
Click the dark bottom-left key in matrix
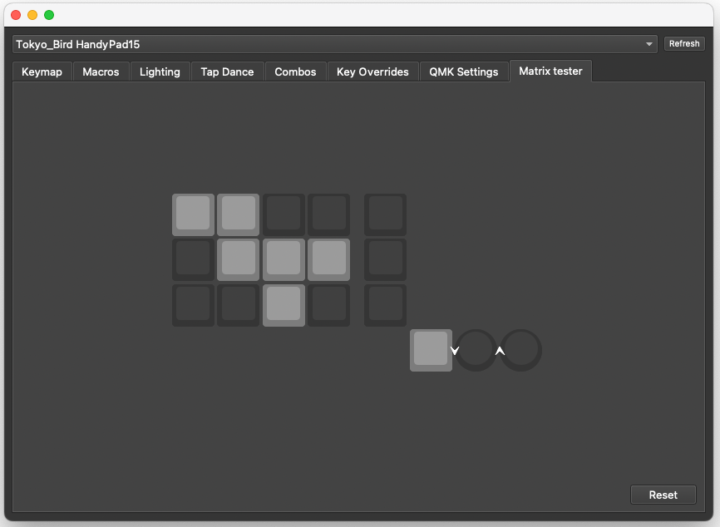coord(193,304)
